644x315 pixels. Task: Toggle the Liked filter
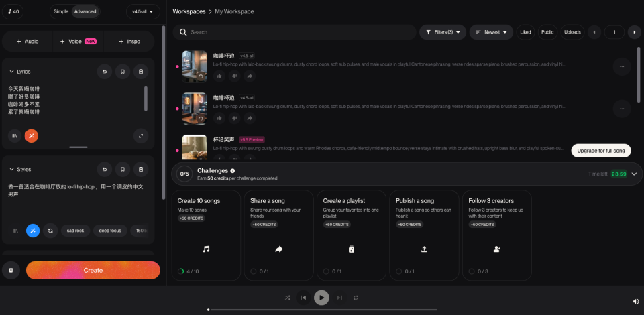pos(525,32)
